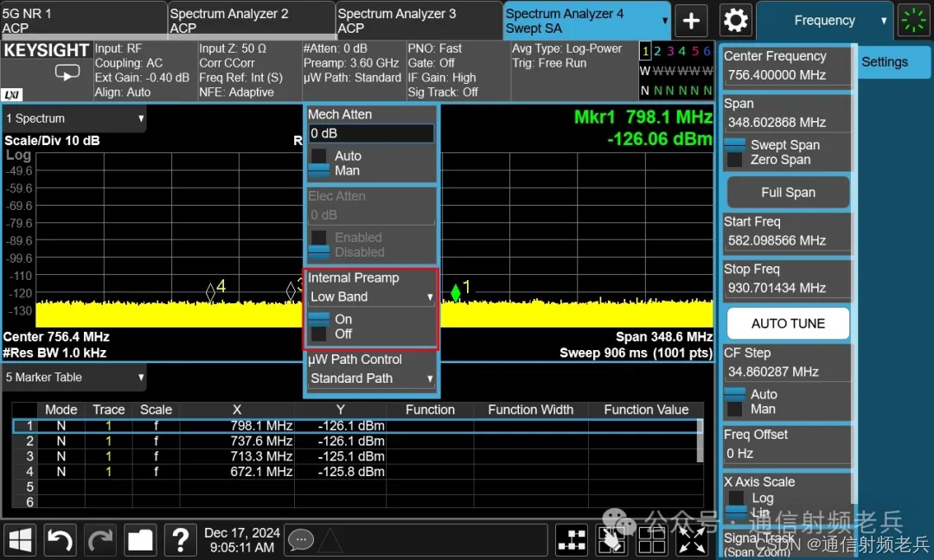Click the Center Frequency value field
Screen dimensions: 934x560
786,75
